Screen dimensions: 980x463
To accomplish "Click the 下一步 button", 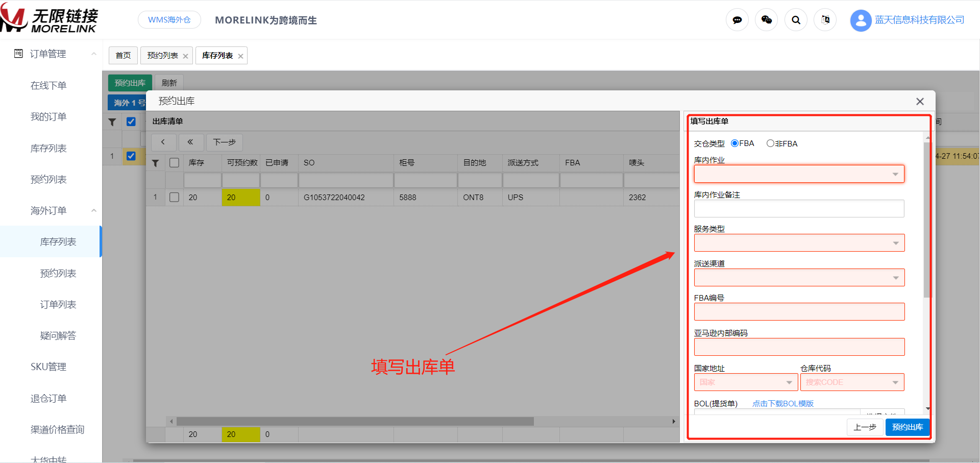I will 225,142.
